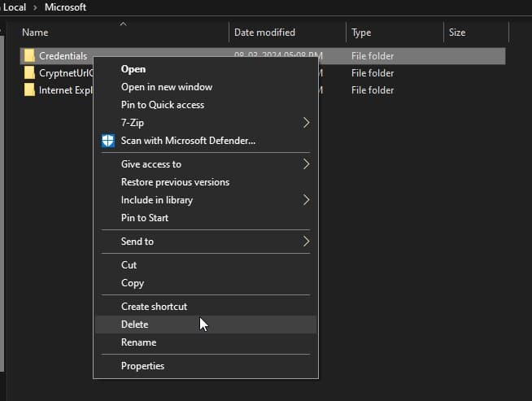Open the breadcrumb chevron after Local
This screenshot has height=401, width=532.
click(35, 7)
